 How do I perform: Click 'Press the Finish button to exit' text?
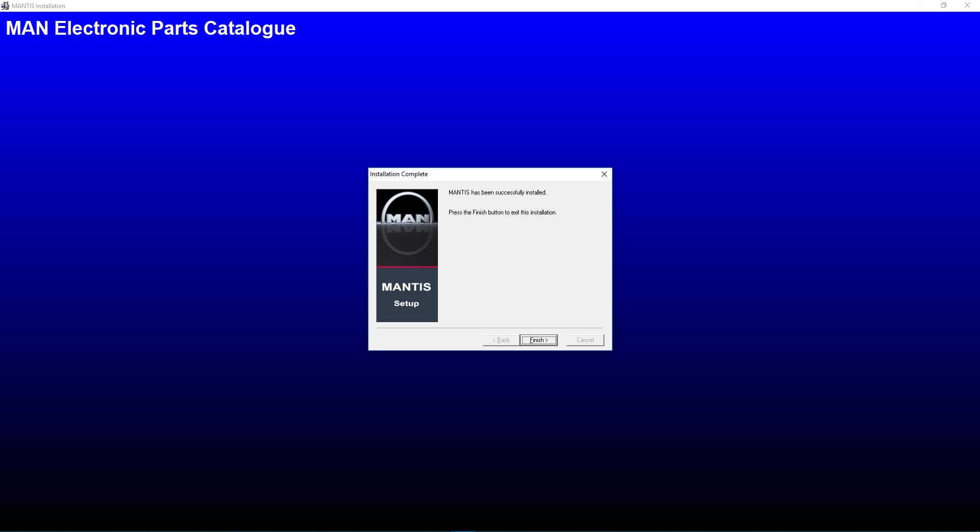pos(502,212)
